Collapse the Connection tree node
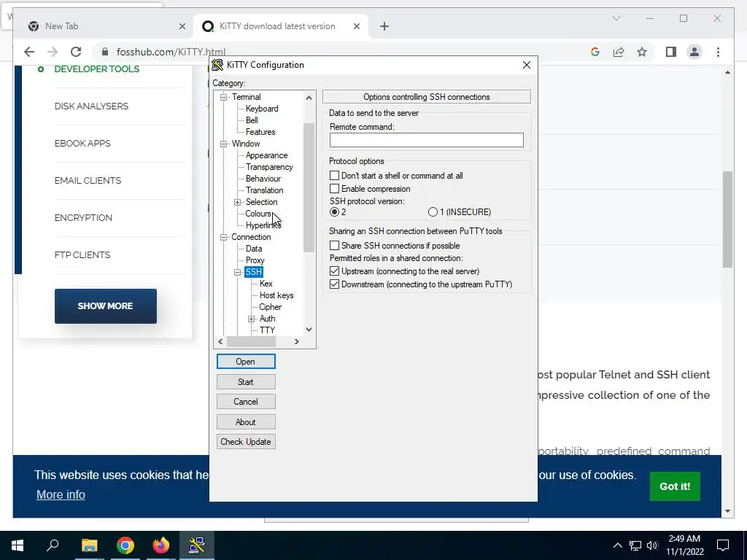 tap(223, 237)
